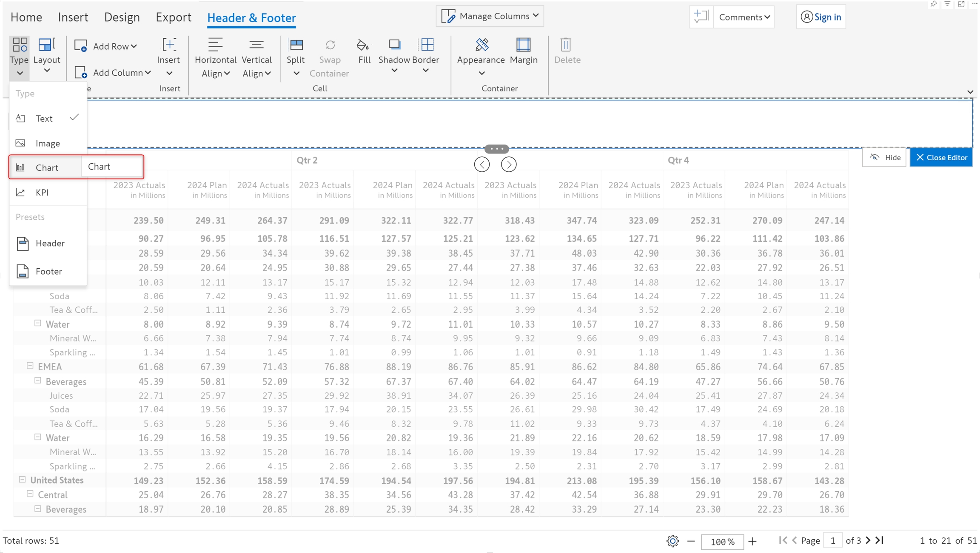This screenshot has width=980, height=553.
Task: Click the Close Editor button
Action: [941, 158]
